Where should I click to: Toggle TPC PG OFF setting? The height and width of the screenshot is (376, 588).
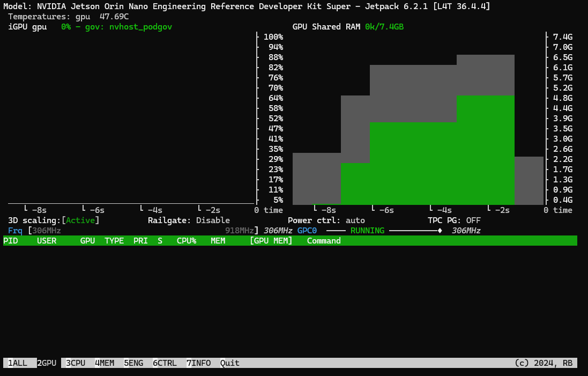pos(473,220)
